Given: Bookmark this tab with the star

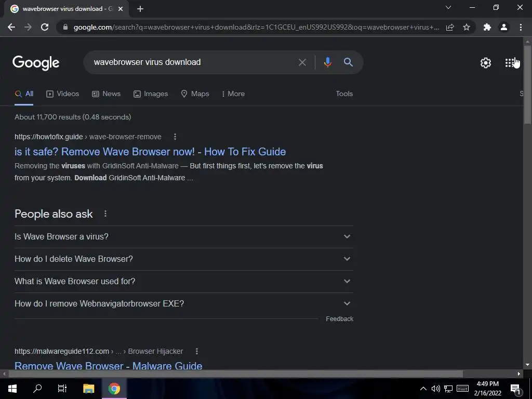Looking at the screenshot, I should click(467, 27).
